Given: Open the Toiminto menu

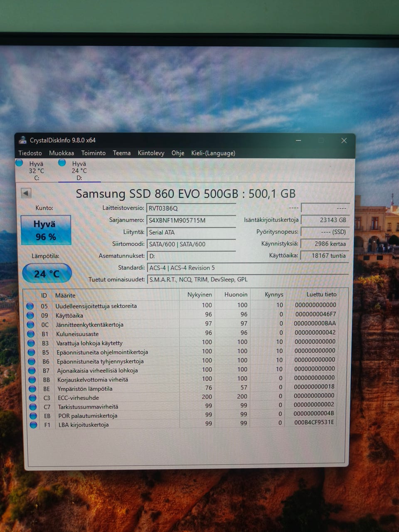Looking at the screenshot, I should [93, 153].
